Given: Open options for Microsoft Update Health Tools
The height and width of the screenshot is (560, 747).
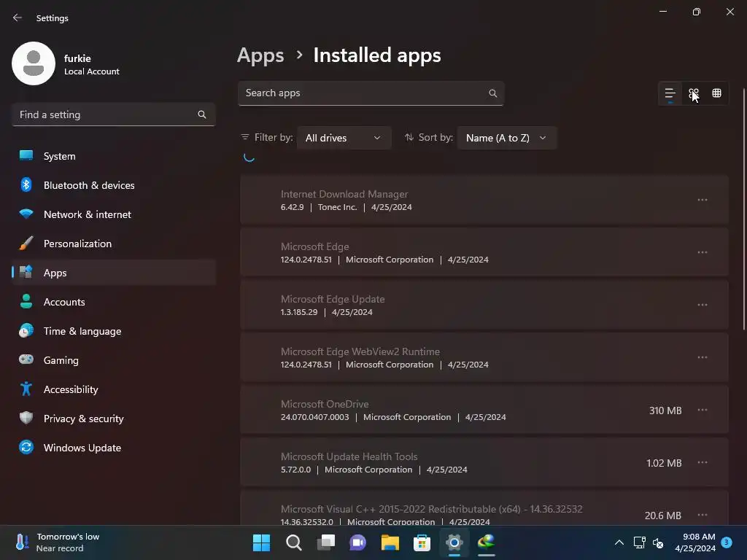Looking at the screenshot, I should click(x=703, y=462).
